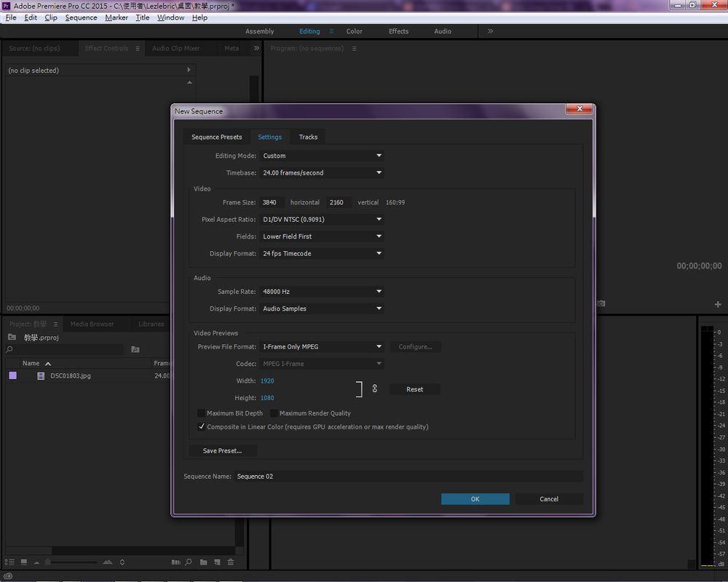Click the Button Editor plus icon in Program monitor
728x582 pixels.
click(x=718, y=305)
